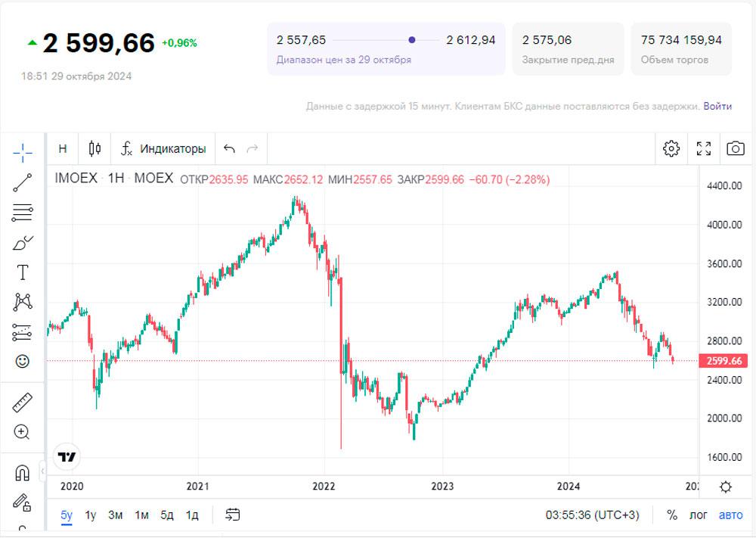Open the Индикаторы indicators menu
The width and height of the screenshot is (756, 538).
coord(164,149)
